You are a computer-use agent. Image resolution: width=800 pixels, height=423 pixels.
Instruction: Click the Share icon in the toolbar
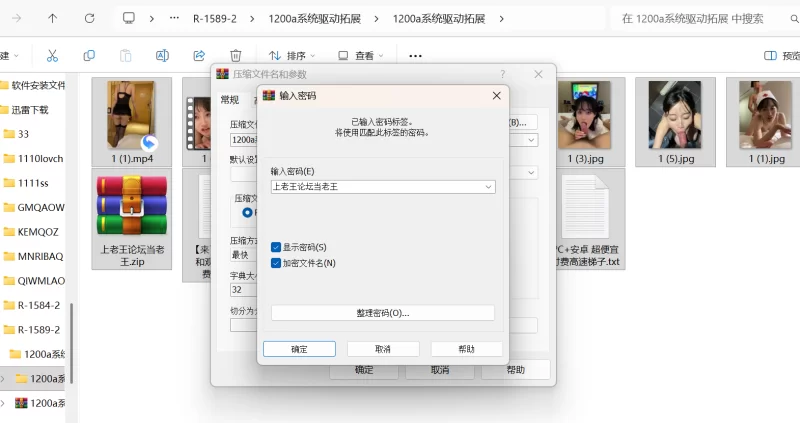(x=199, y=56)
